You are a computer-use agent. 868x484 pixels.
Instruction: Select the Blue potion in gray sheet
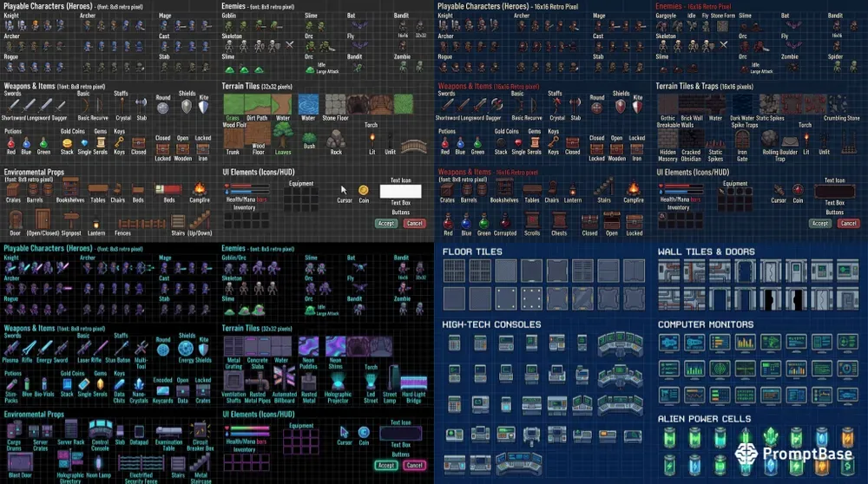click(x=27, y=143)
